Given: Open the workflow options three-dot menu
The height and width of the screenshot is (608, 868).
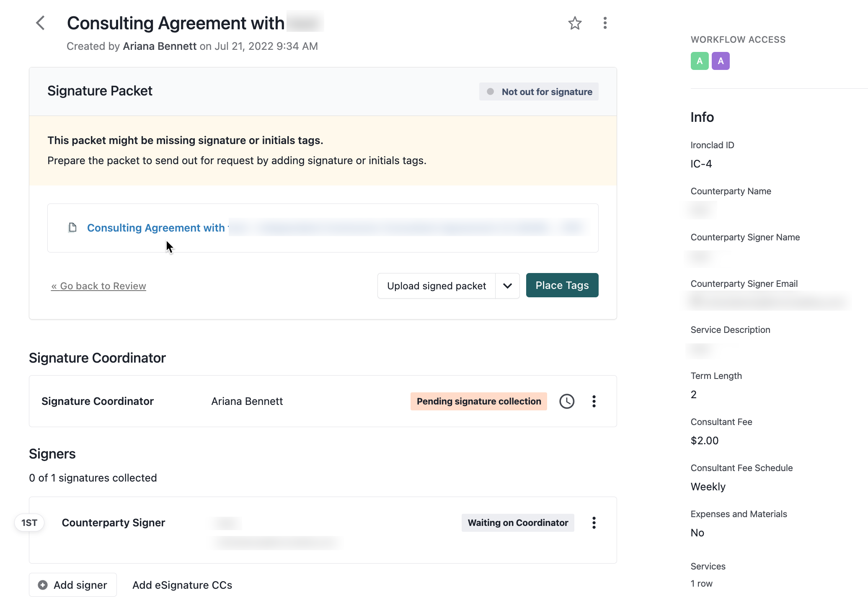Looking at the screenshot, I should point(604,23).
